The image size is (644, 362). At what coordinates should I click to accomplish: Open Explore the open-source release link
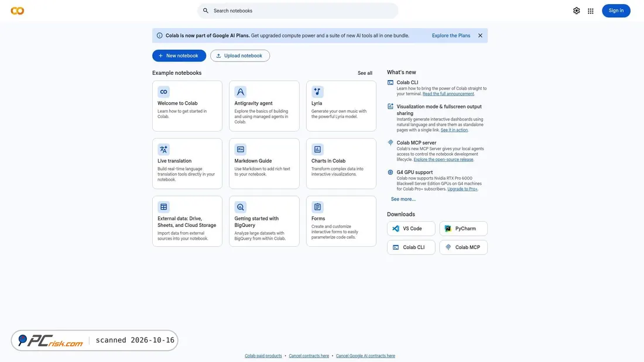click(x=443, y=160)
